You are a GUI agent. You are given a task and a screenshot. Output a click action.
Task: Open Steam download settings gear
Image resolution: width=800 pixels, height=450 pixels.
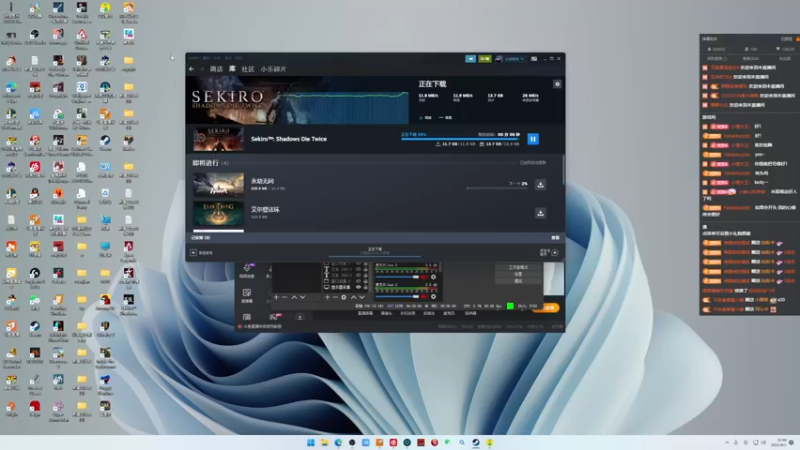[557, 84]
